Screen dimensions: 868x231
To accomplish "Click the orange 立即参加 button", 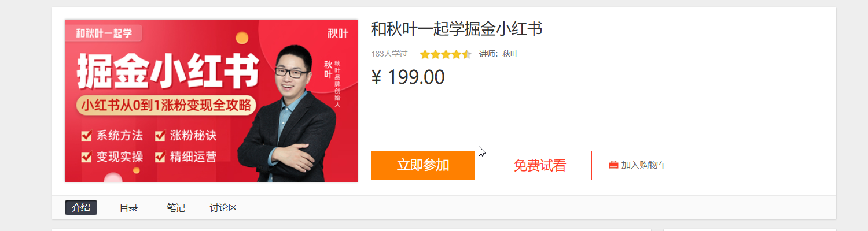I will pos(423,165).
